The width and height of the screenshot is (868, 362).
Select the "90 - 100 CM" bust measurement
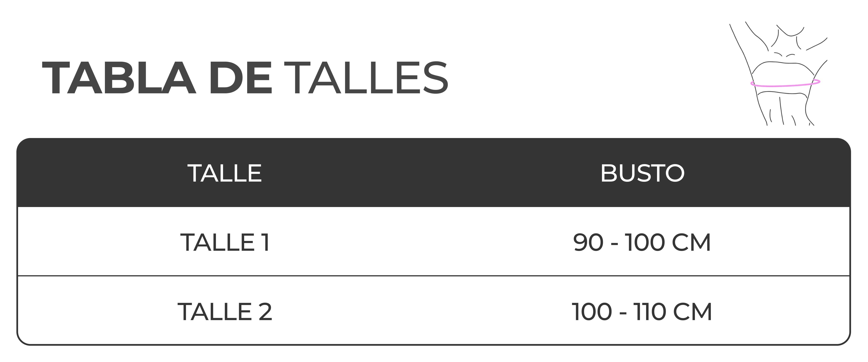point(642,243)
